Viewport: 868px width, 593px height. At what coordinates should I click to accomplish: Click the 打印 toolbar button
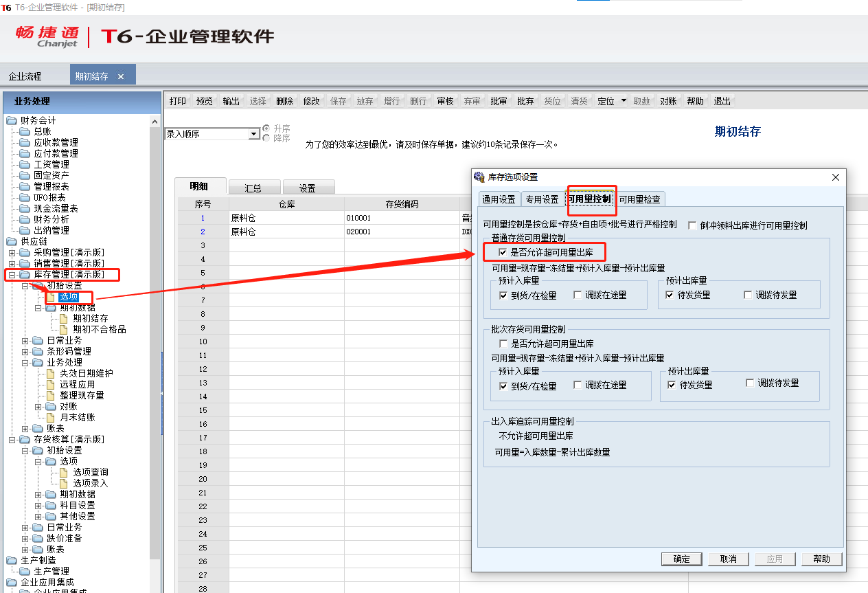click(177, 101)
